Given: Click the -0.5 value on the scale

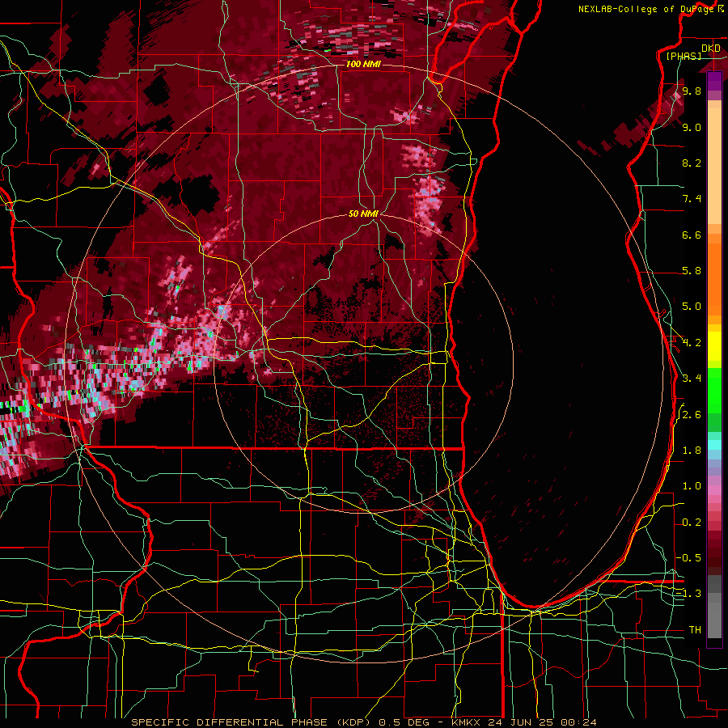Looking at the screenshot, I should coord(688,557).
